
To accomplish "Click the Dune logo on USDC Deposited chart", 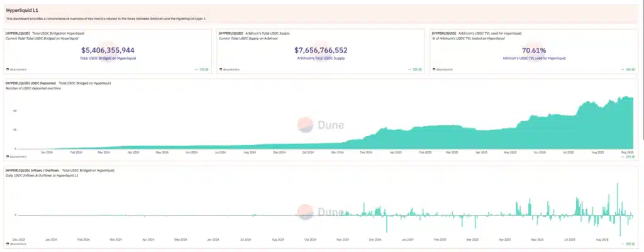I will 321,125.
